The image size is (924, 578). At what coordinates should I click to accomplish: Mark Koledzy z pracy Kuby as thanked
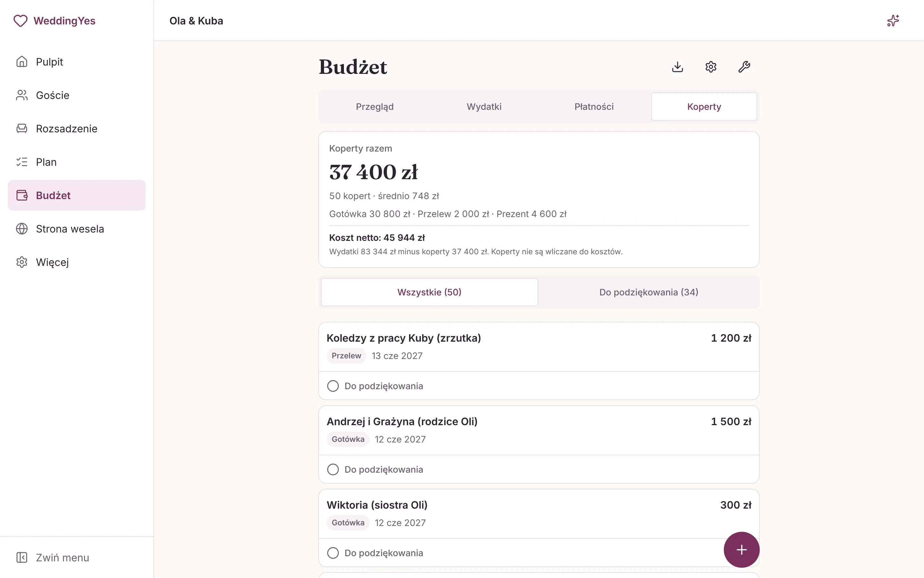[x=333, y=386]
